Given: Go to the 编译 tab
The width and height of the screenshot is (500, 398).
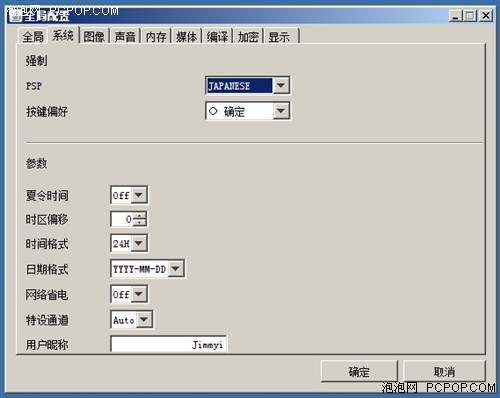Looking at the screenshot, I should click(217, 36).
